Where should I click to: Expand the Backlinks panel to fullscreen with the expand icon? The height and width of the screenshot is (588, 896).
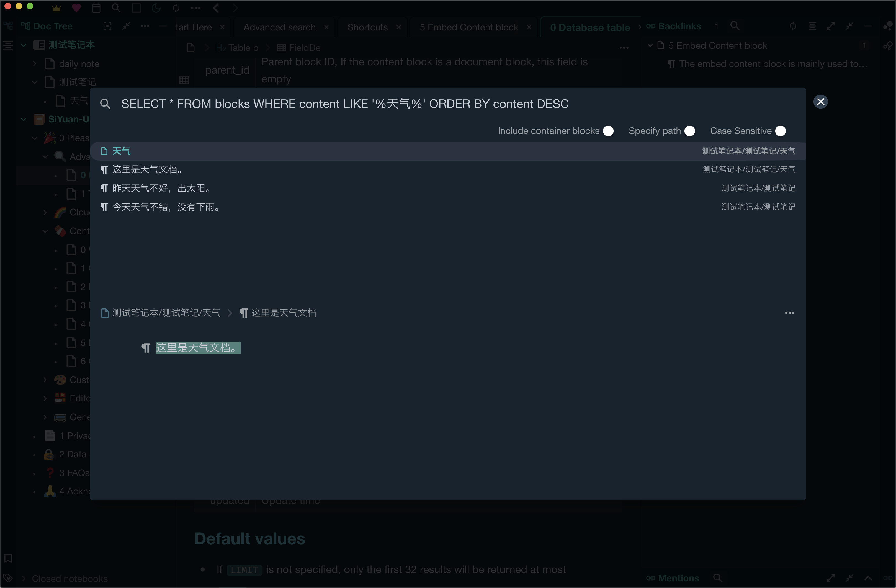pyautogui.click(x=831, y=26)
